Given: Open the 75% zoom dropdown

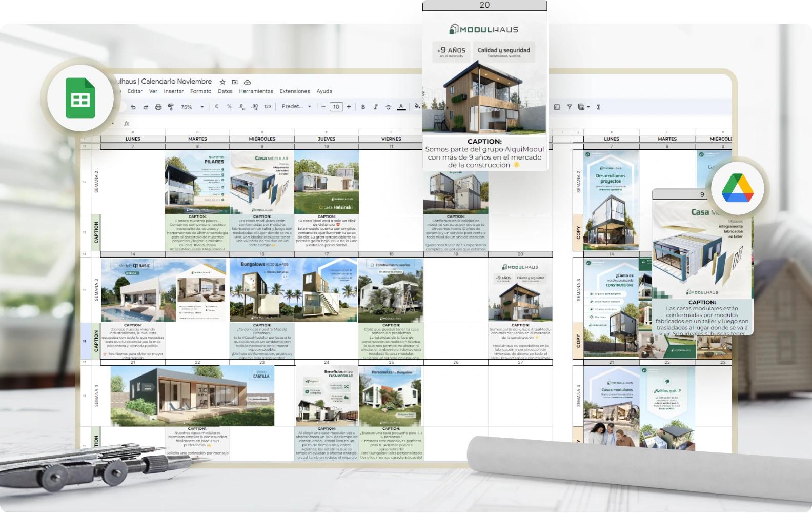Looking at the screenshot, I should (x=192, y=107).
